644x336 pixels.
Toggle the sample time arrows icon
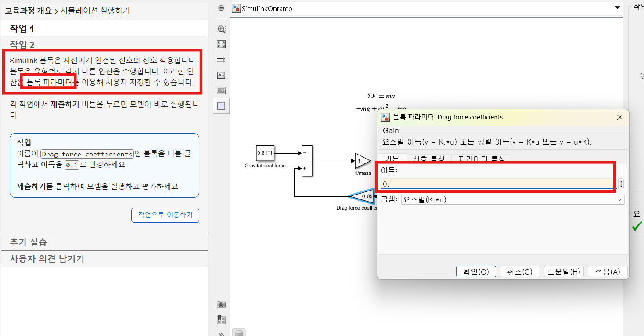click(221, 60)
